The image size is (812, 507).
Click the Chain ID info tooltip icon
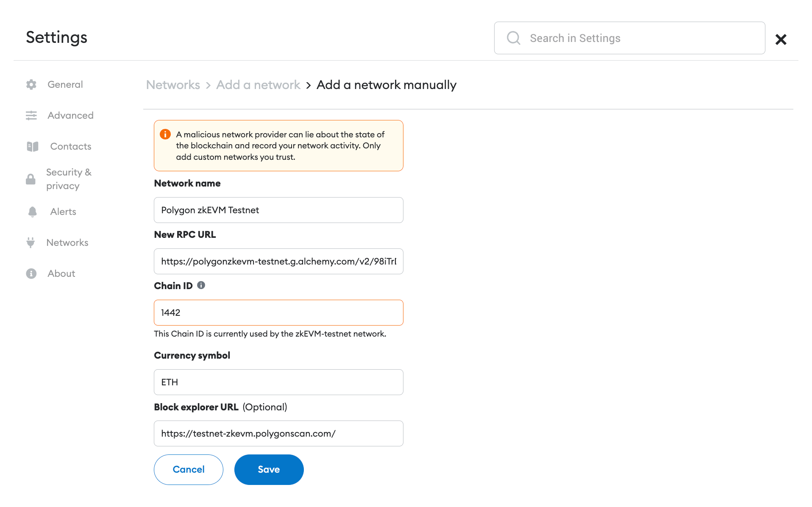click(201, 285)
